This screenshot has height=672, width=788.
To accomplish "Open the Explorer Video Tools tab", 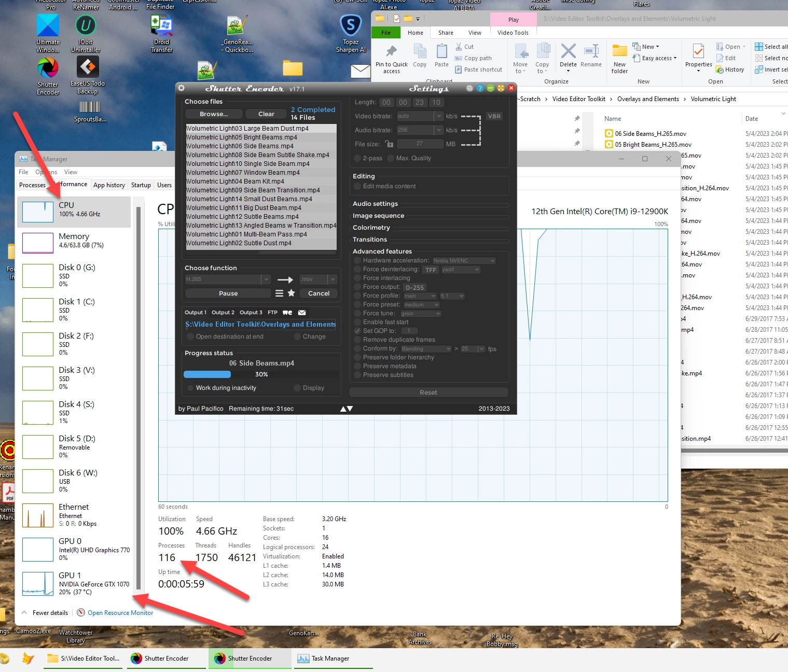I will [x=513, y=33].
